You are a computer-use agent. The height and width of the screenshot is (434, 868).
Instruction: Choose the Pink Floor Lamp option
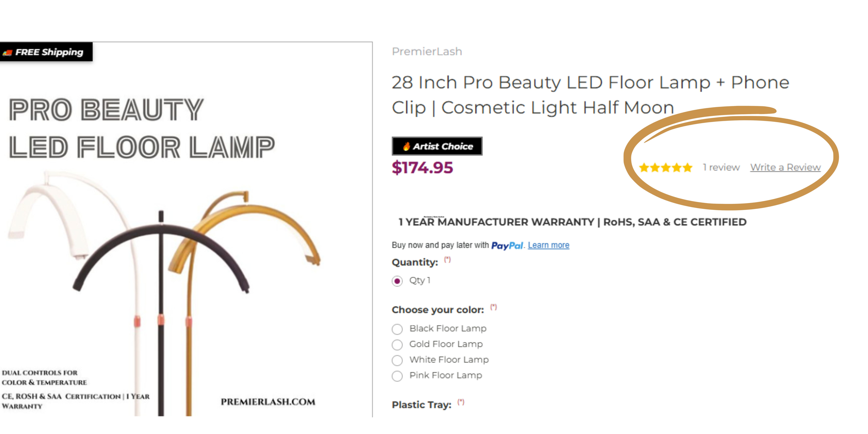(397, 376)
